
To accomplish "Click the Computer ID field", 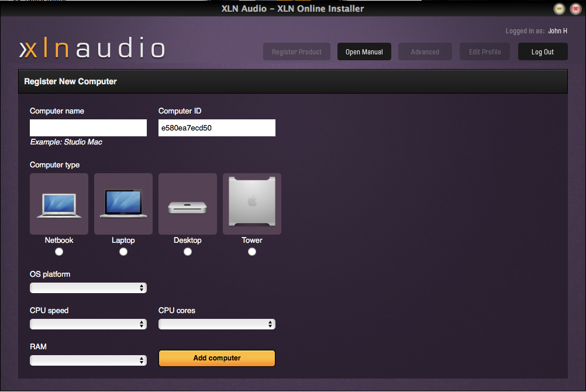I will click(217, 128).
